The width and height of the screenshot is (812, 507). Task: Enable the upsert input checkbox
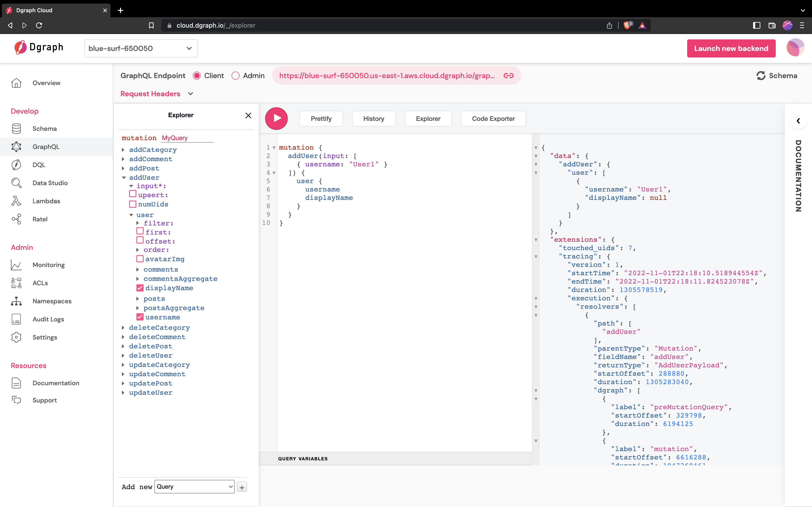(133, 194)
